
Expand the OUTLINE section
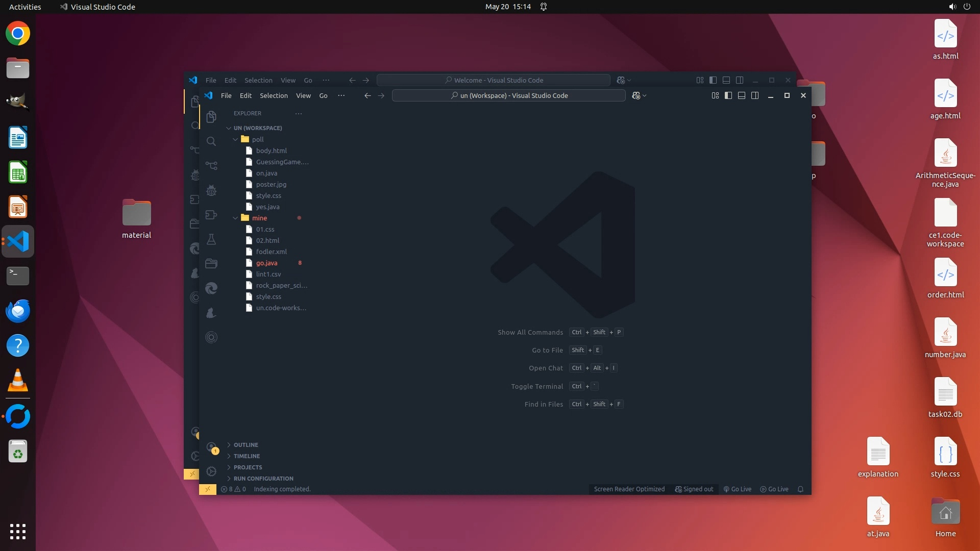click(x=246, y=445)
